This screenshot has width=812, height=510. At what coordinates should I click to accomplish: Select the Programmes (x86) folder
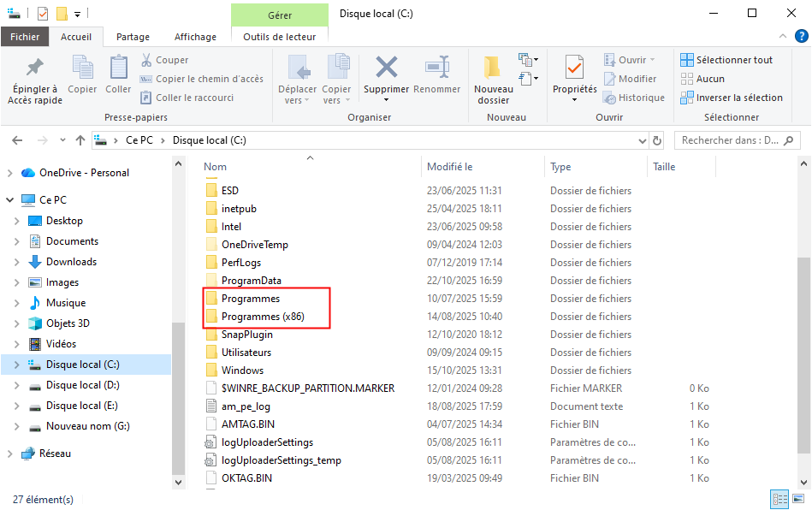pyautogui.click(x=263, y=317)
